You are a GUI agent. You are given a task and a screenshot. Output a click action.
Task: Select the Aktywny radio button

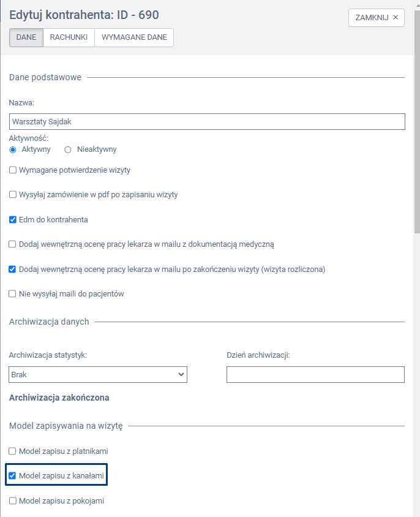pyautogui.click(x=13, y=149)
